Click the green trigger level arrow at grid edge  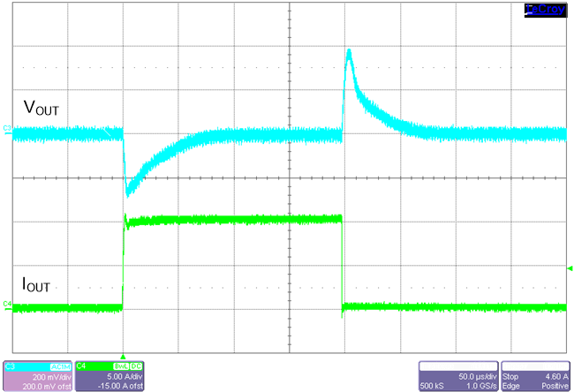coord(570,268)
